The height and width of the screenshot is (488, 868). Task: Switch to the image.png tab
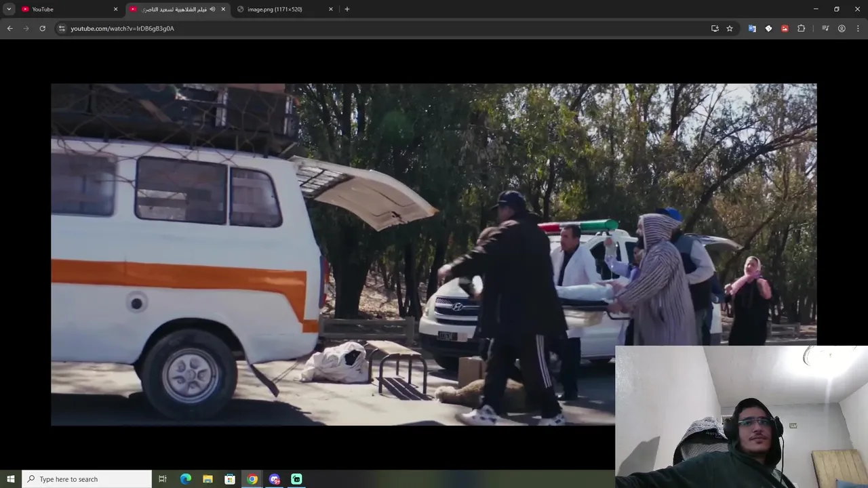(285, 9)
